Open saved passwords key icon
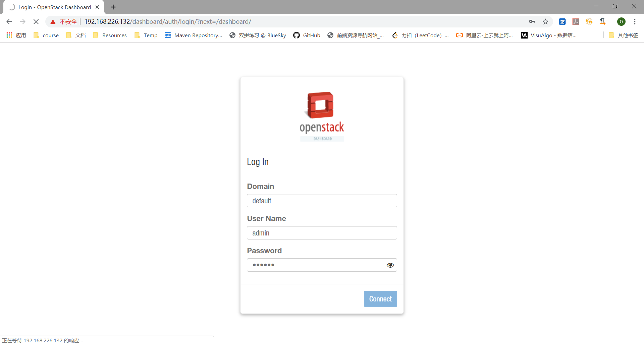 click(x=532, y=22)
